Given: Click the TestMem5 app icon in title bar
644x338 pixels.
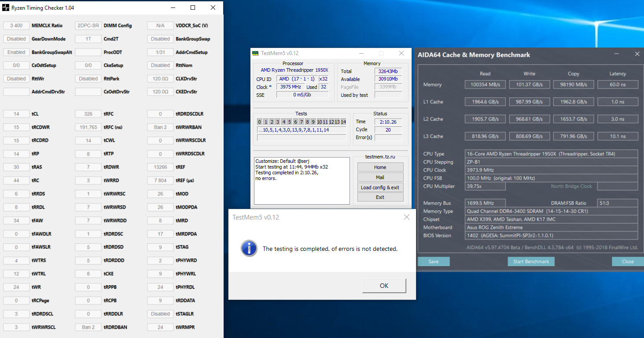Looking at the screenshot, I should [x=255, y=53].
